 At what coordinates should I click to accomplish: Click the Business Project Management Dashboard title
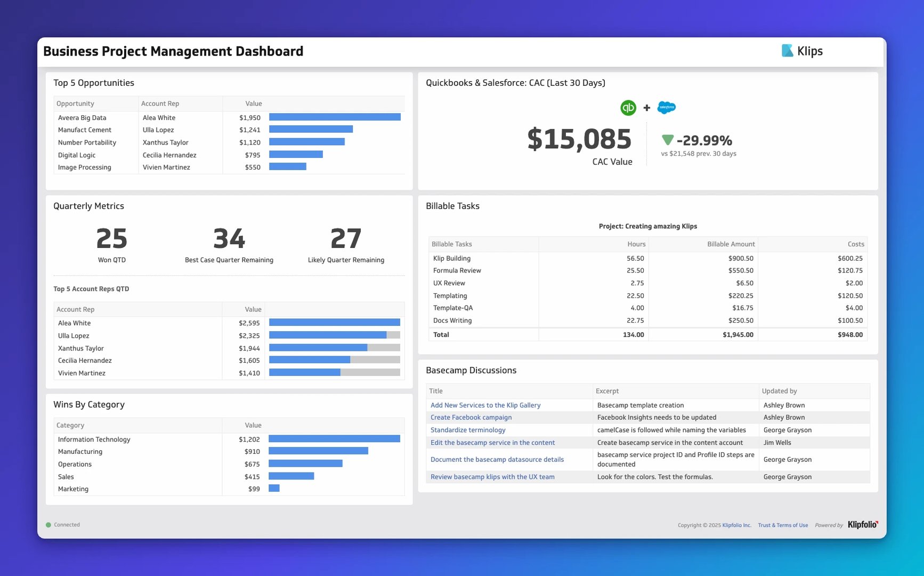[173, 51]
